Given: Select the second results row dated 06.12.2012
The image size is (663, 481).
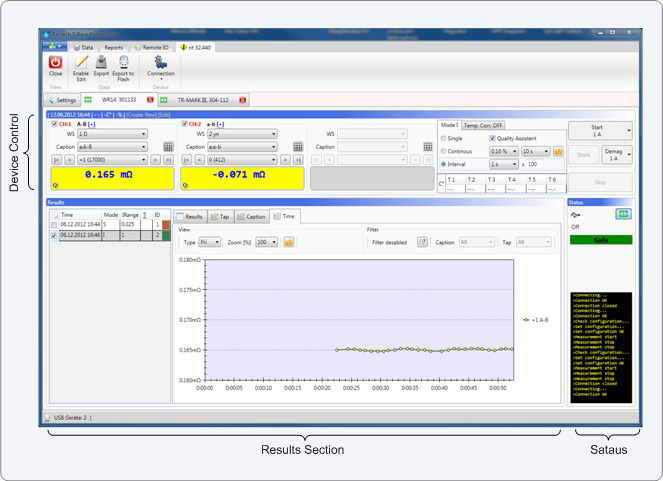Looking at the screenshot, I should click(x=80, y=235).
